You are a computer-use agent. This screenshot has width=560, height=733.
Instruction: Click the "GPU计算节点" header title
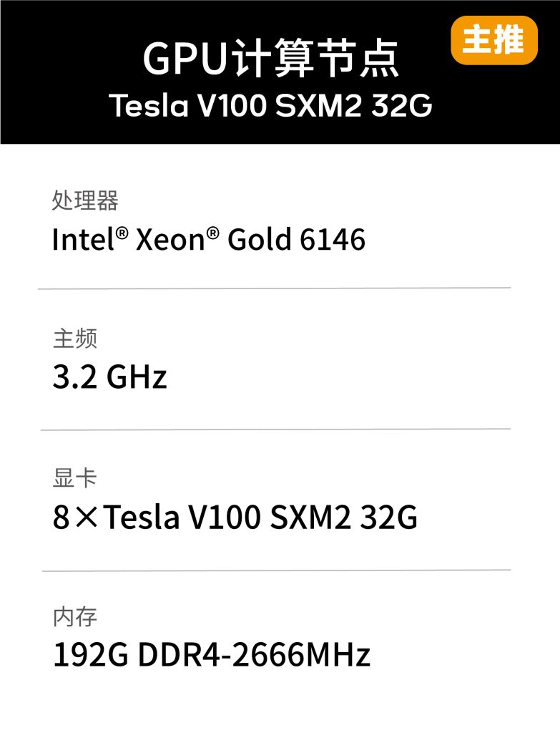pyautogui.click(x=271, y=59)
